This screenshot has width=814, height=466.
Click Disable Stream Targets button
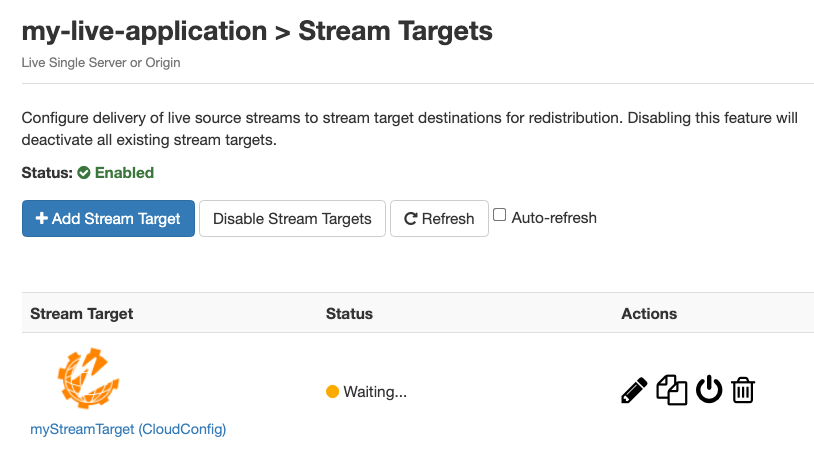click(292, 219)
